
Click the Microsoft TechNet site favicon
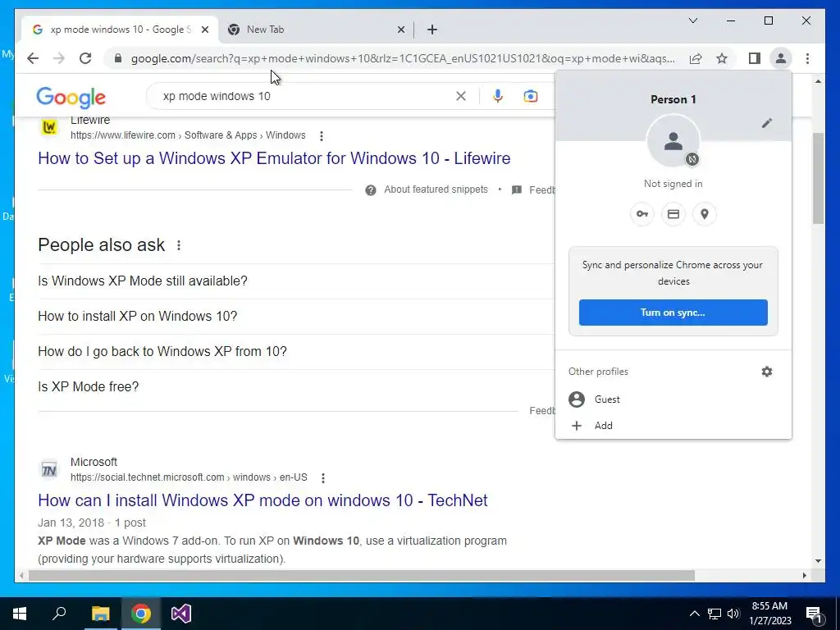coord(49,470)
